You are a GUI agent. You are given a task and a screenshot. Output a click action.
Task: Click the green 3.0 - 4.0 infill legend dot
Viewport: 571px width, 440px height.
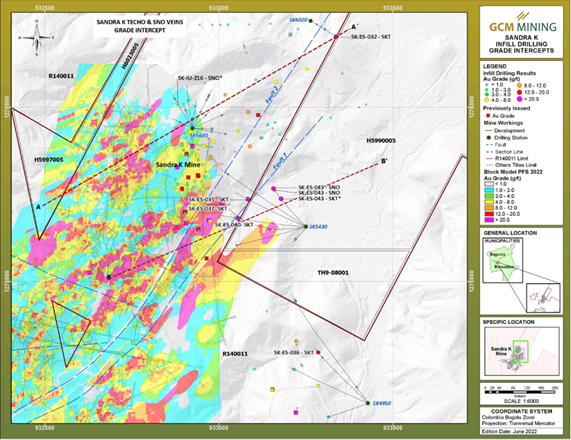487,94
